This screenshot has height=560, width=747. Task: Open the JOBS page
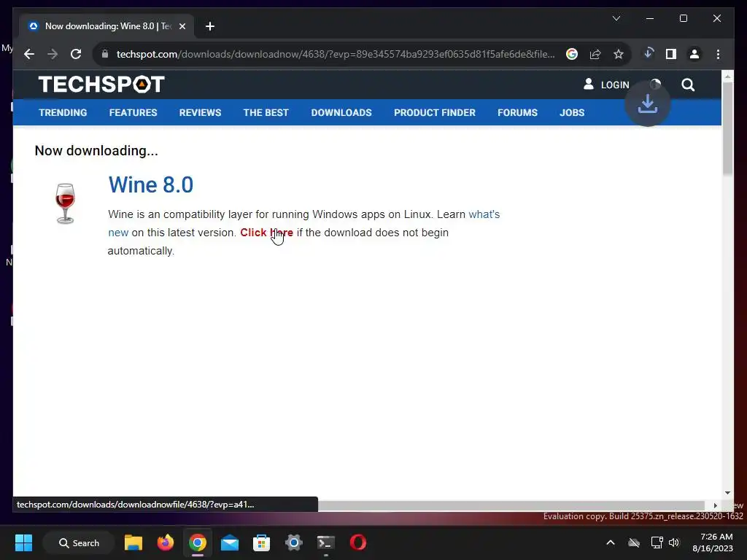pyautogui.click(x=572, y=113)
